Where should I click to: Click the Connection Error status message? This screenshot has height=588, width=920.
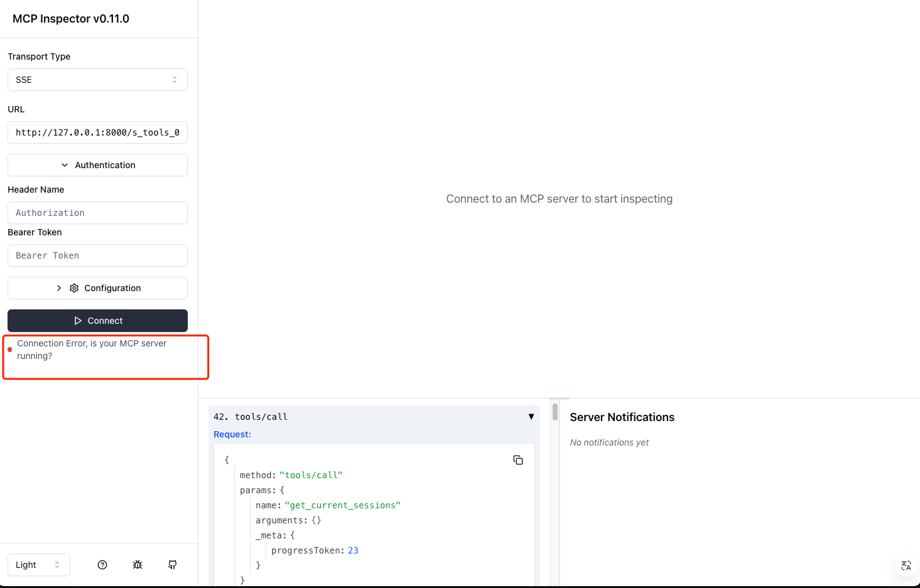point(92,350)
